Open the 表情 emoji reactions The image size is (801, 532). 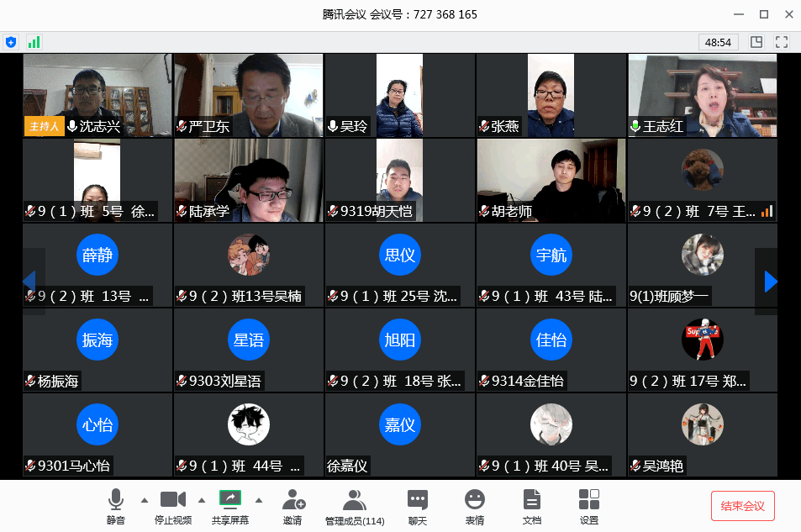(x=475, y=501)
